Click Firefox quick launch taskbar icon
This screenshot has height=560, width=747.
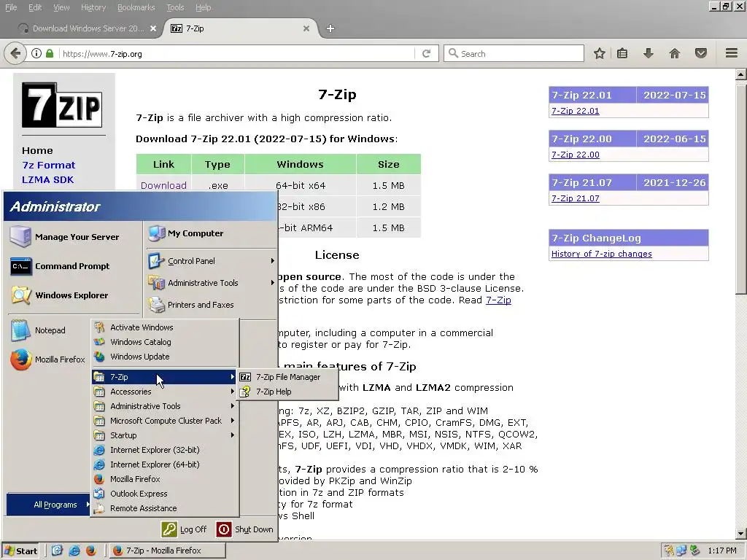91,551
